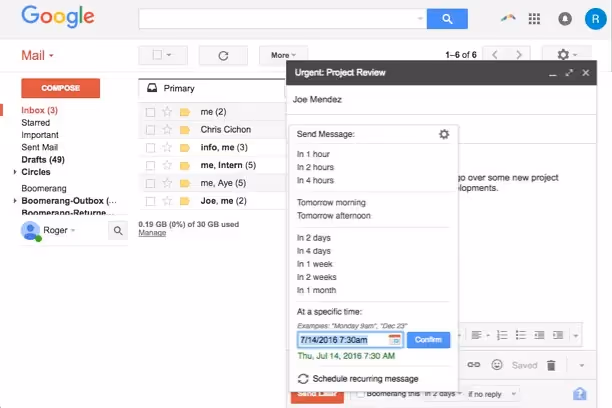Image resolution: width=612 pixels, height=408 pixels.
Task: Click the indent more icon
Action: pos(558,335)
